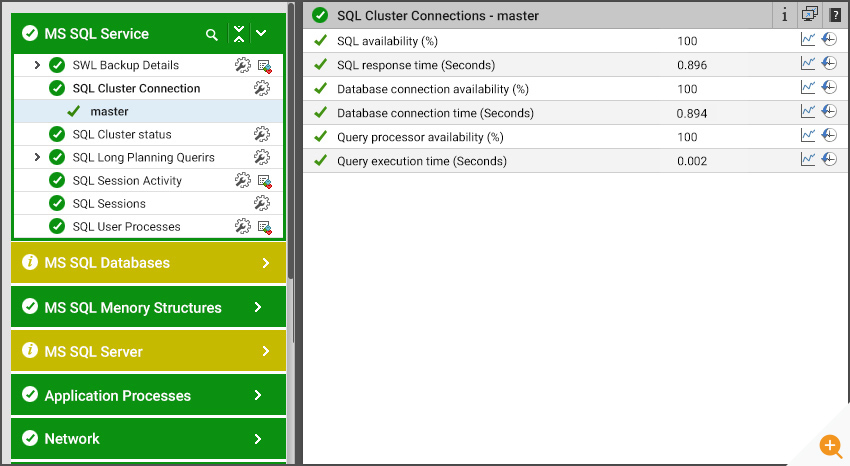Open graph for Database connection time

[x=808, y=111]
